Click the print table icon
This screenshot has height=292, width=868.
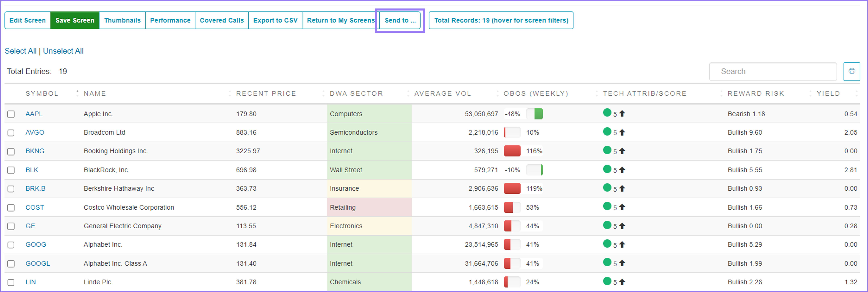pos(851,71)
